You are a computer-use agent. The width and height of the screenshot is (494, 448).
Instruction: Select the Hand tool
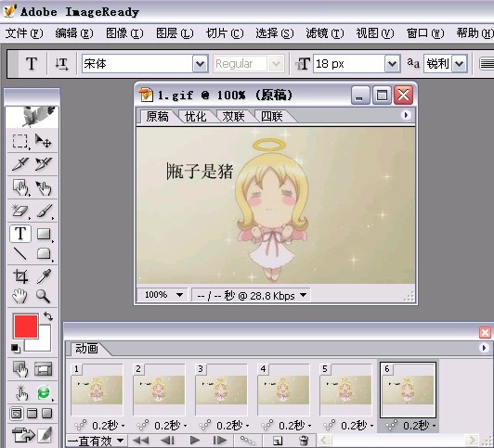(19, 296)
